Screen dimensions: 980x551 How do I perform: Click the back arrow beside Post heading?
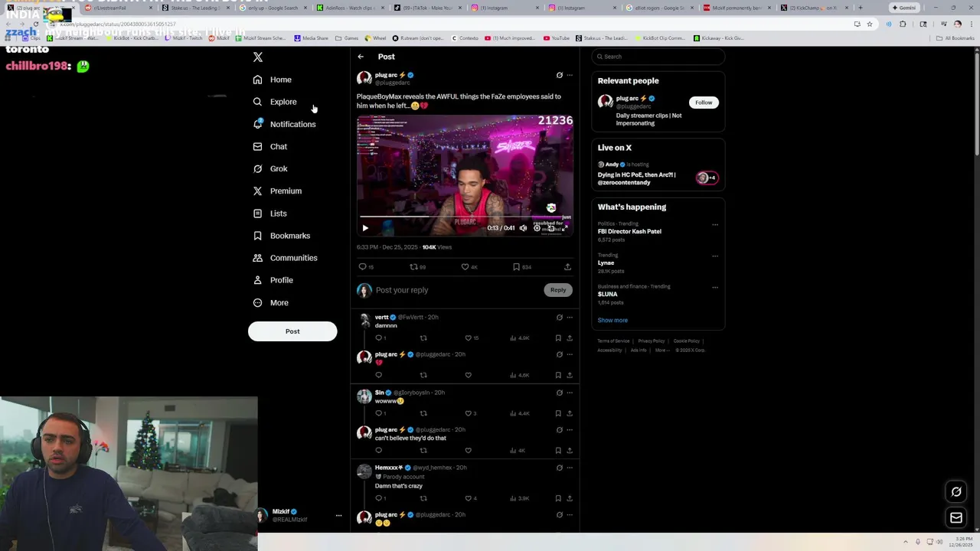click(x=361, y=57)
